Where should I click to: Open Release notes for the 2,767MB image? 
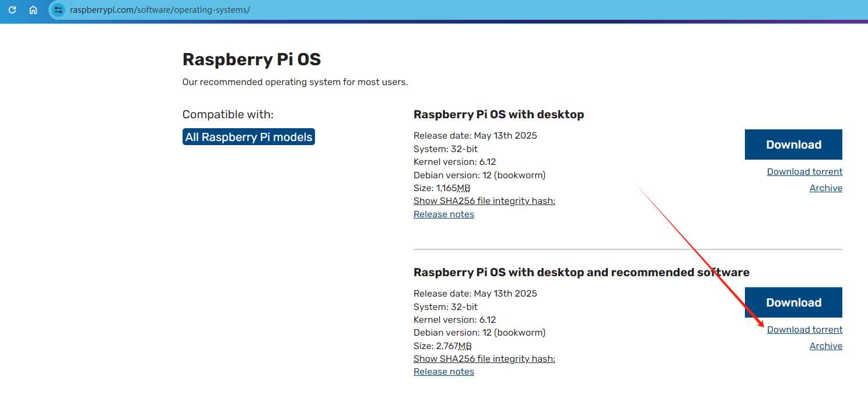click(x=444, y=371)
